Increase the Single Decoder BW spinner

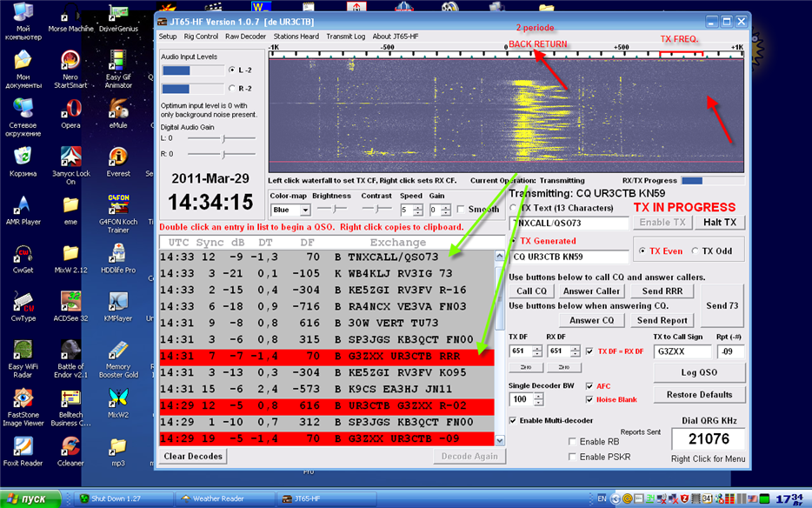(540, 395)
